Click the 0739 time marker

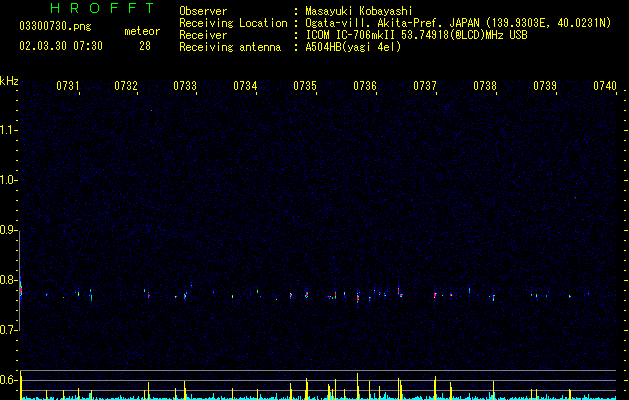click(545, 85)
